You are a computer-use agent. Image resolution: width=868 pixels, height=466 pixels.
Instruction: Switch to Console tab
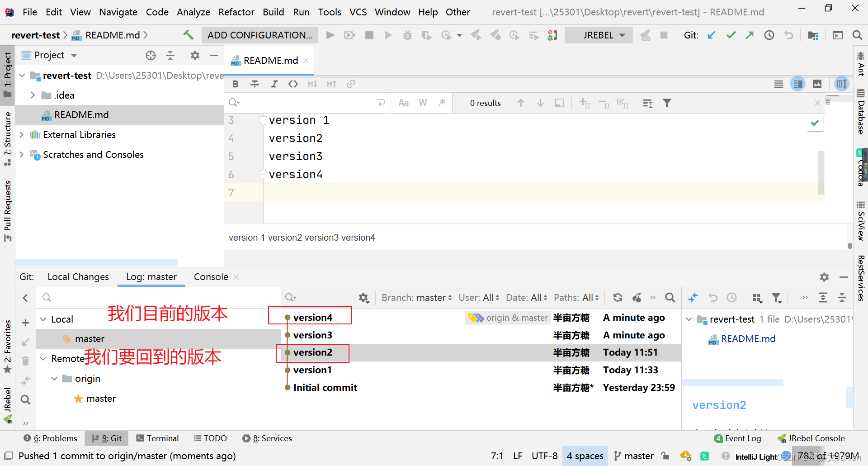point(211,276)
